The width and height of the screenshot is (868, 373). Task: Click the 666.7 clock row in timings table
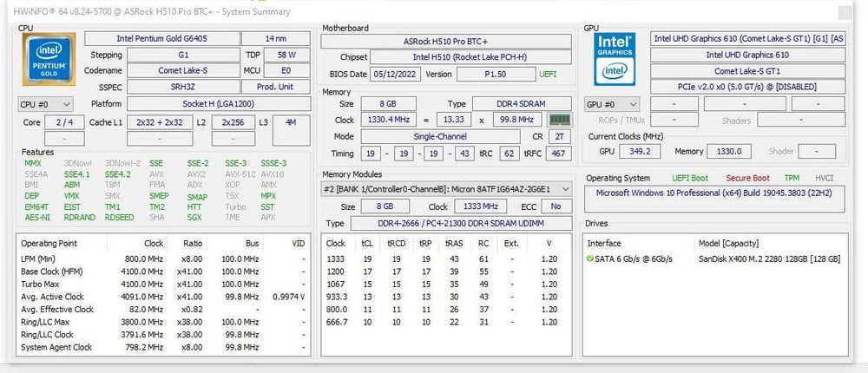tap(446, 322)
